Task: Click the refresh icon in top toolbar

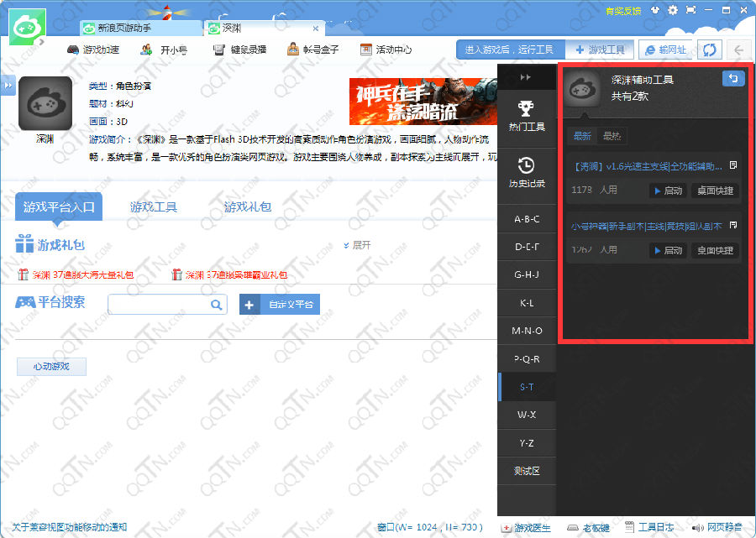Action: (x=710, y=50)
